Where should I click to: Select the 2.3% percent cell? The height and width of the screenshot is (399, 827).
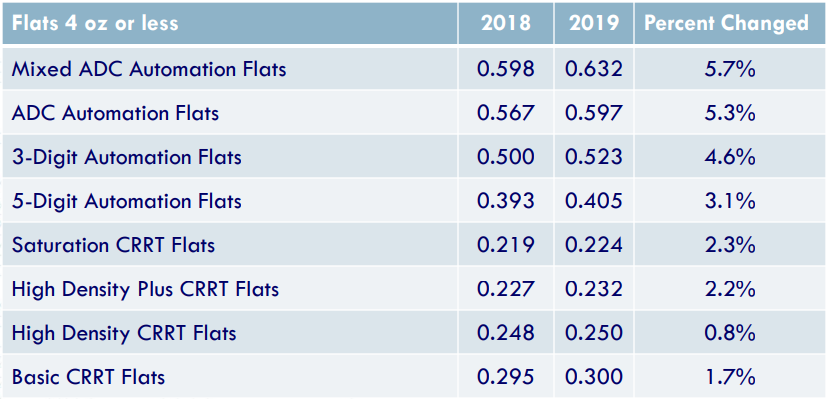pyautogui.click(x=730, y=245)
